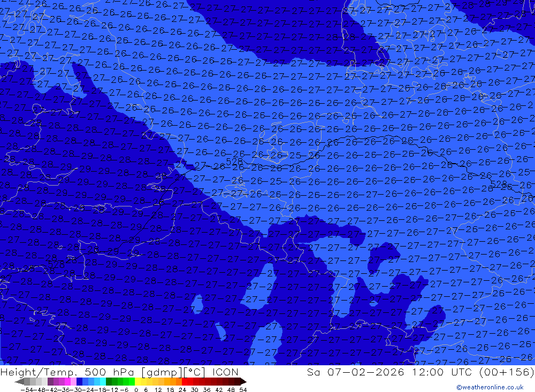Click the cyan legend swatch at -18
Screen dimensions: 535x392
point(103,382)
